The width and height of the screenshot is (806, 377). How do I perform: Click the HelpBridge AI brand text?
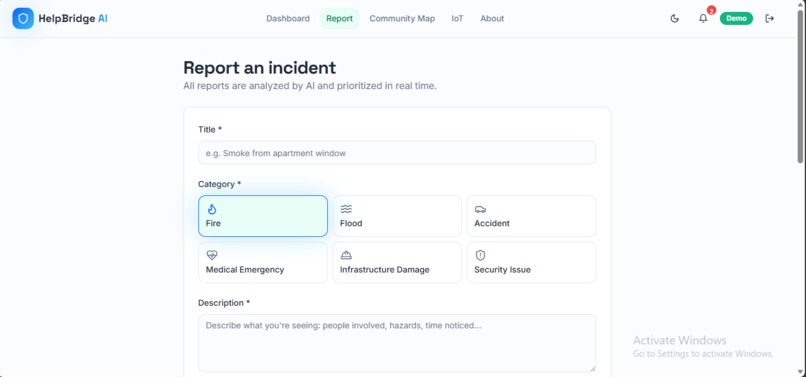coord(73,19)
